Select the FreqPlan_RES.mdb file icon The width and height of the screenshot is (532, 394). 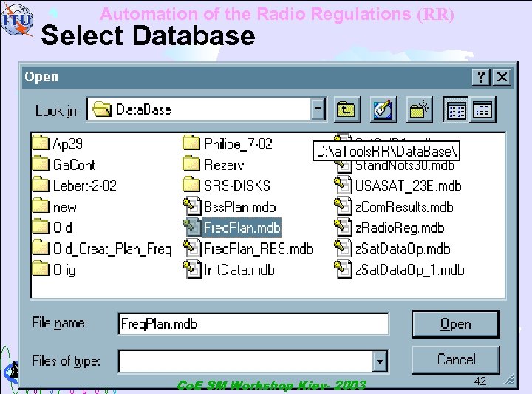192,248
